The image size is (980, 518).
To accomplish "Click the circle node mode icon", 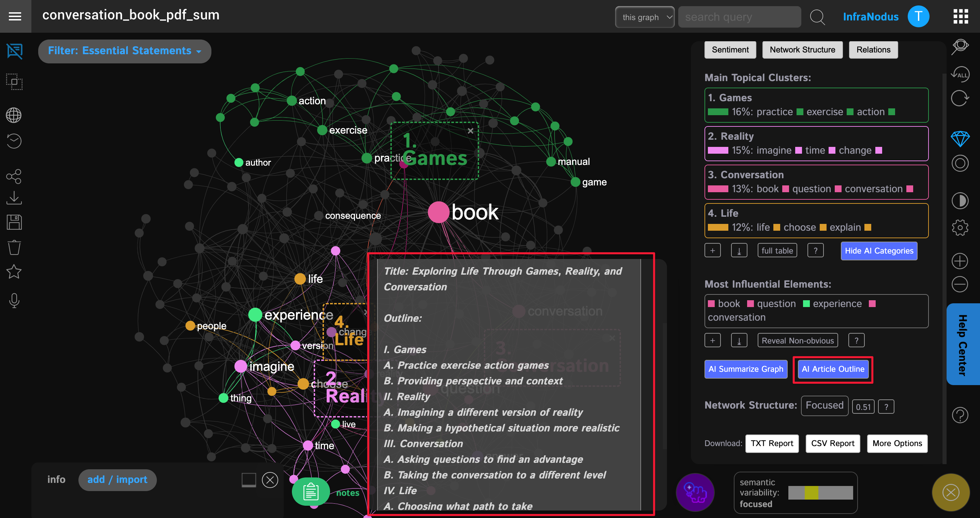I will tap(960, 164).
